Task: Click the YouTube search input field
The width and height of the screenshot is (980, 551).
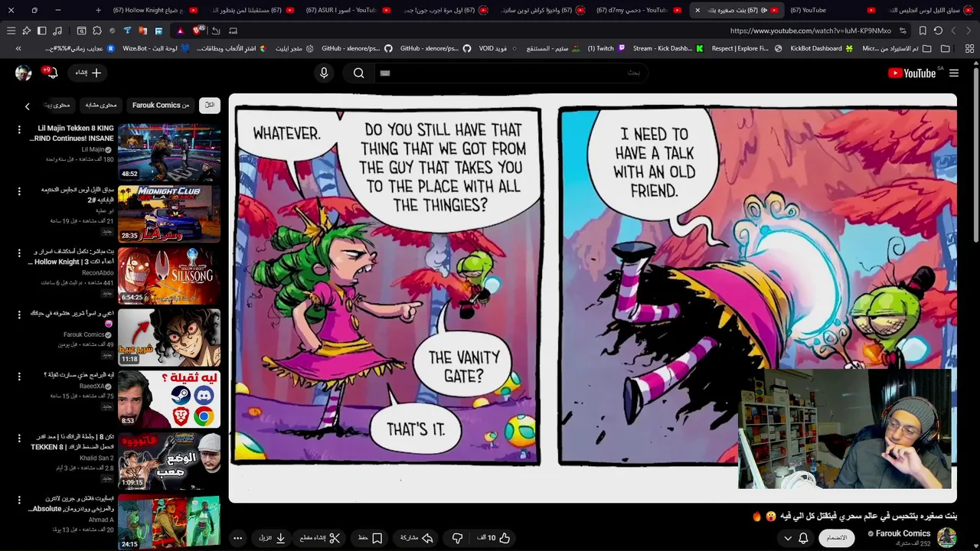Action: coord(511,73)
